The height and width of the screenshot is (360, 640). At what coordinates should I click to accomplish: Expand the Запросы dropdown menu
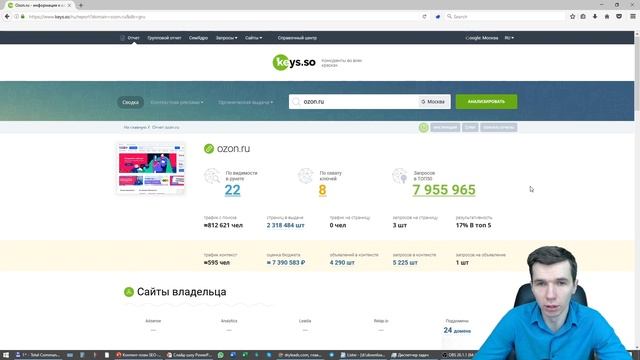coord(226,38)
